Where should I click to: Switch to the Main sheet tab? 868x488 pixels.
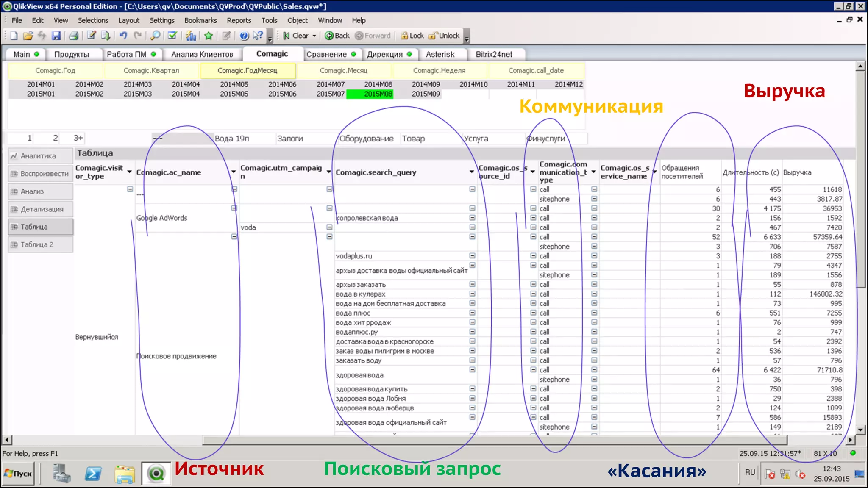coord(25,54)
